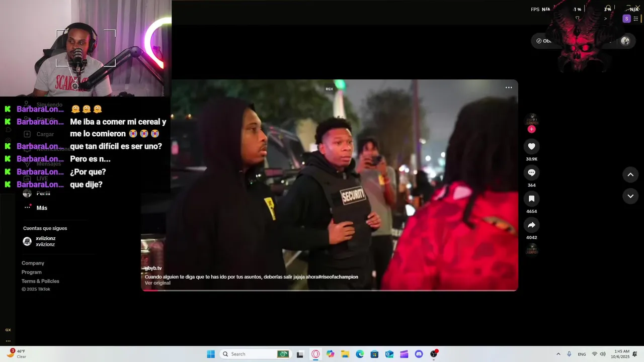Open the clapperboard video app in taskbar
This screenshot has height=362, width=644.
click(x=404, y=354)
